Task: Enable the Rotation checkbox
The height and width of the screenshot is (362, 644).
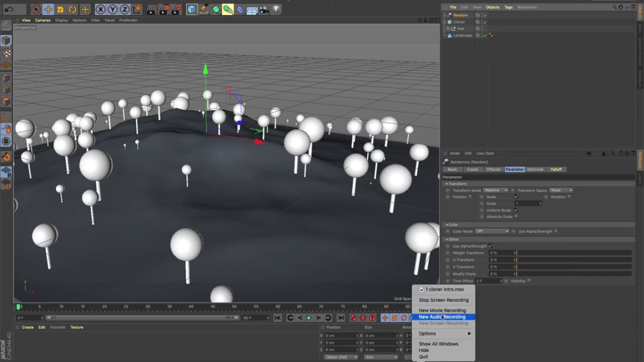Action: 570,197
